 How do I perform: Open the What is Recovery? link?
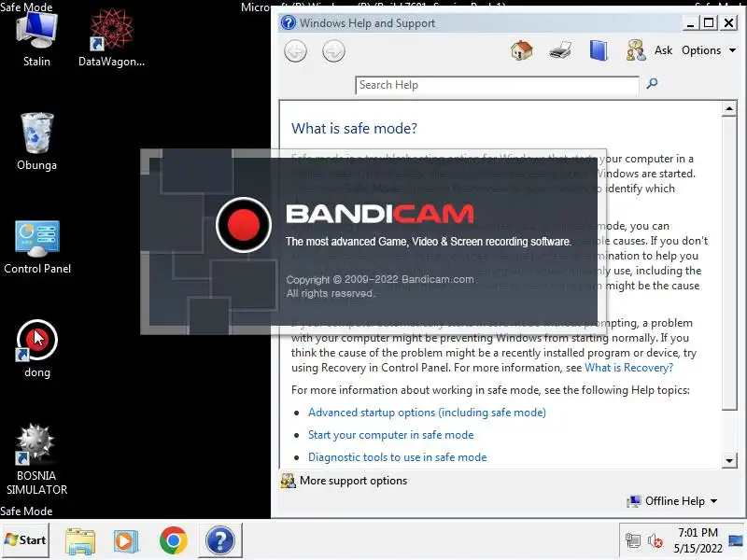coord(628,368)
